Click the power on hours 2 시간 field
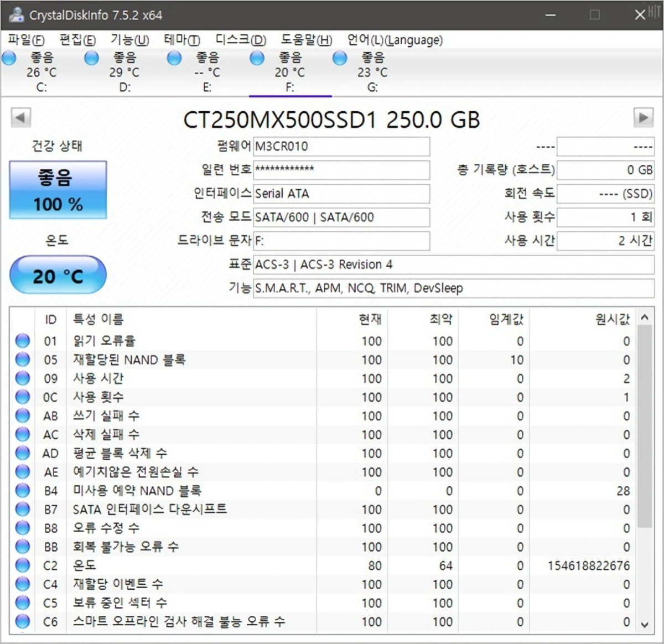This screenshot has width=664, height=644. (x=605, y=241)
